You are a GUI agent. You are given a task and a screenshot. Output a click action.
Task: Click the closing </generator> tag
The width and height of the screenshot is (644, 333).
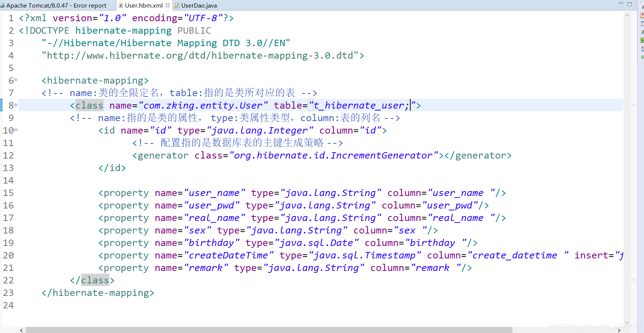click(x=478, y=155)
